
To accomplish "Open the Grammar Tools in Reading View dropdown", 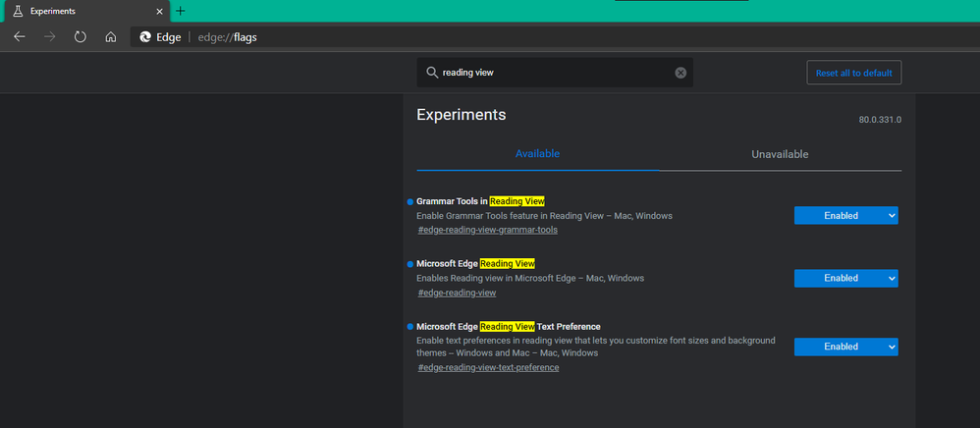I will [x=845, y=216].
